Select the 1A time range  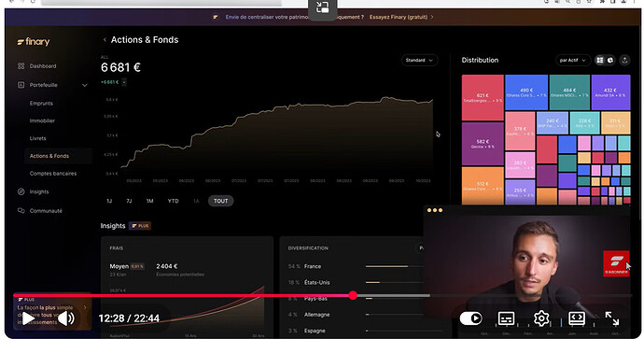coord(196,201)
